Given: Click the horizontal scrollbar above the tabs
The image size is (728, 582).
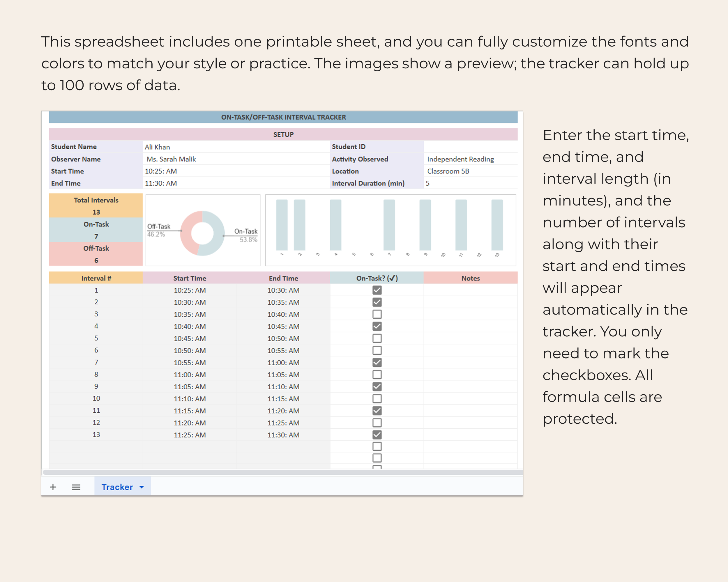Looking at the screenshot, I should click(x=282, y=472).
